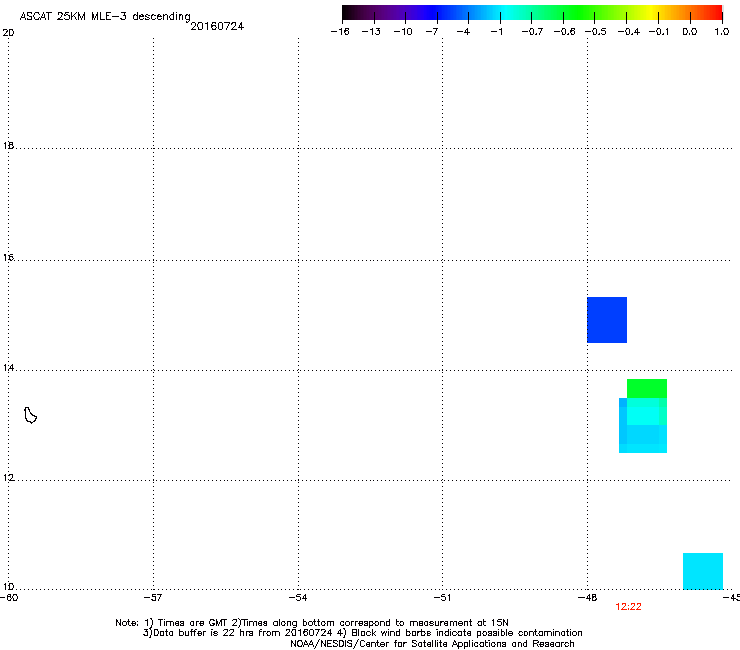740x650 pixels.
Task: Click the longitude label -54
Action: tap(298, 598)
